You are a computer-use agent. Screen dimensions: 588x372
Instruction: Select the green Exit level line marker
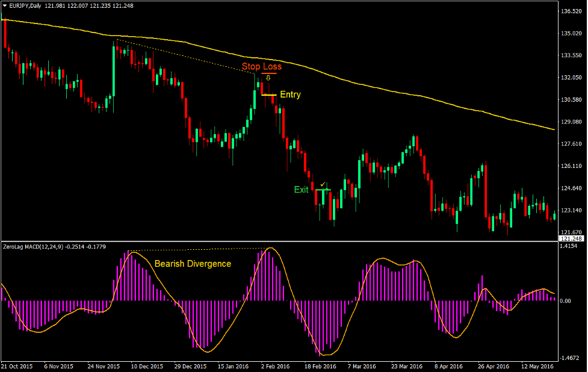(324, 191)
